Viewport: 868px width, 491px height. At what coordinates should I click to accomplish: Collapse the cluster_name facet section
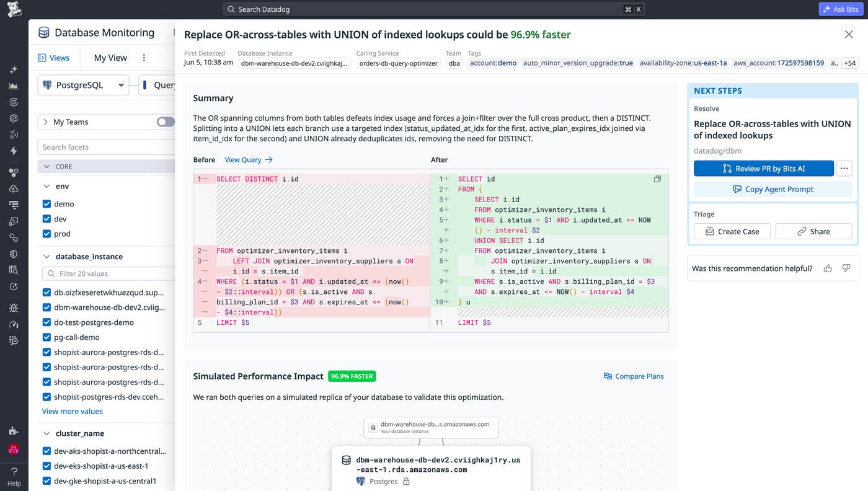46,433
